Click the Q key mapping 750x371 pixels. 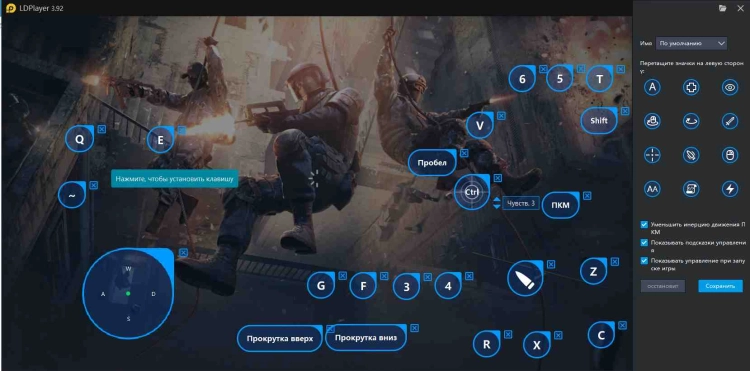click(79, 139)
